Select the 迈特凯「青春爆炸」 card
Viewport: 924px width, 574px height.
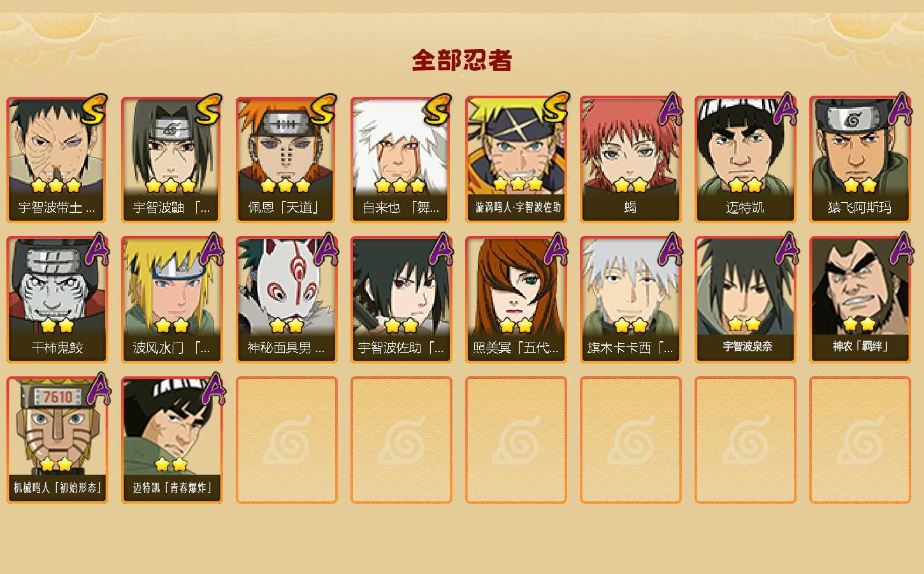coord(171,440)
